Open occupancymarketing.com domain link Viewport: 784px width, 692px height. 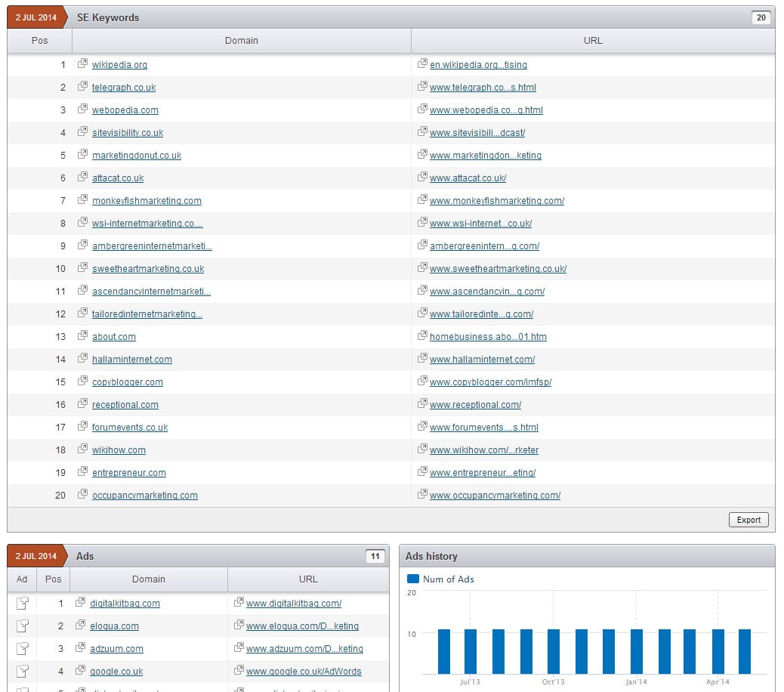click(145, 496)
